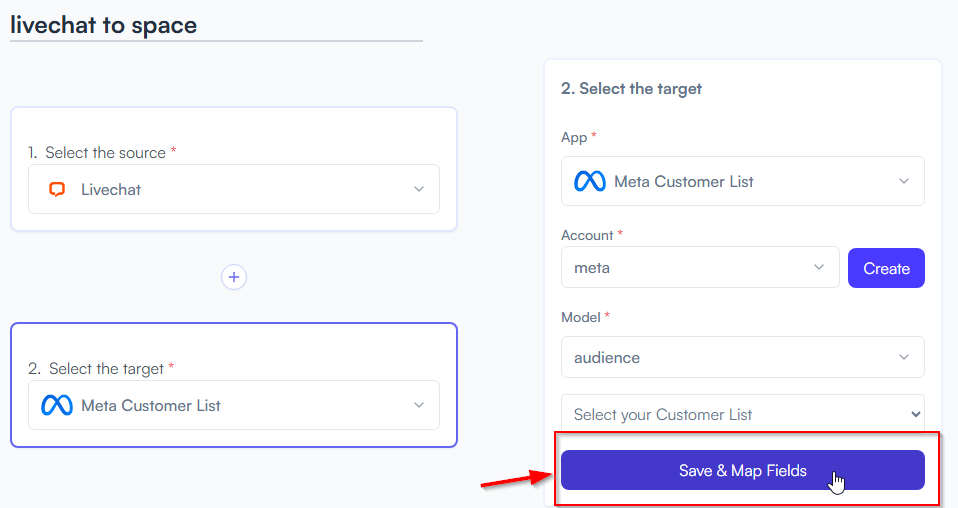
Task: Click the Meta logo in the App field
Action: click(x=590, y=182)
